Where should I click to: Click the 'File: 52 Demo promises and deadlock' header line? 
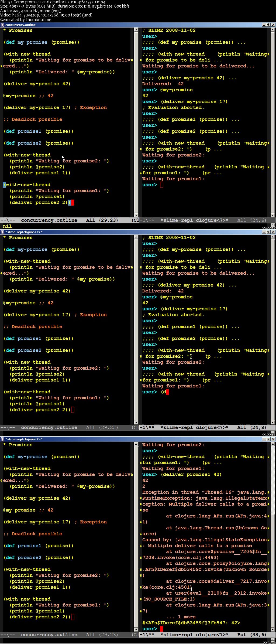point(53,2)
